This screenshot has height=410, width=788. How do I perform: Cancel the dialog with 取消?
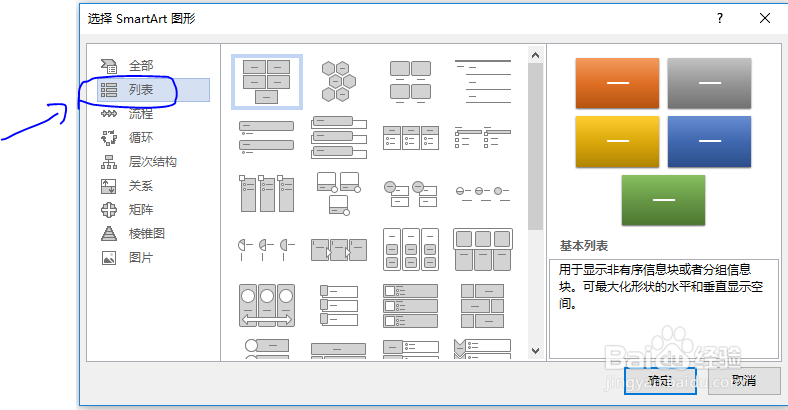pyautogui.click(x=744, y=381)
